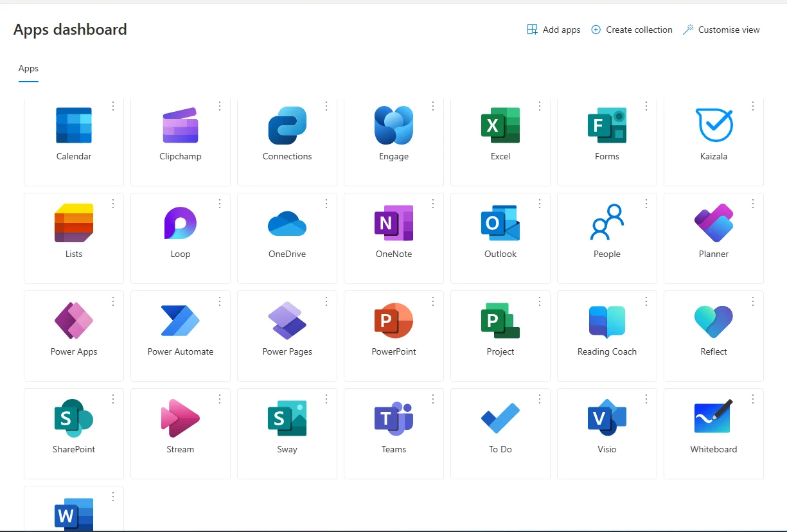Show the Outlook tile options menu
The width and height of the screenshot is (787, 532).
coord(540,204)
